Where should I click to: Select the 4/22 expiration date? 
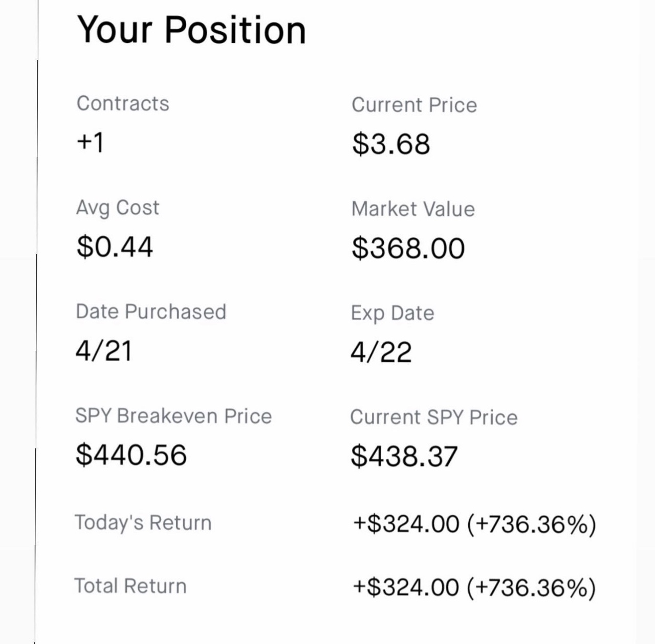point(381,352)
